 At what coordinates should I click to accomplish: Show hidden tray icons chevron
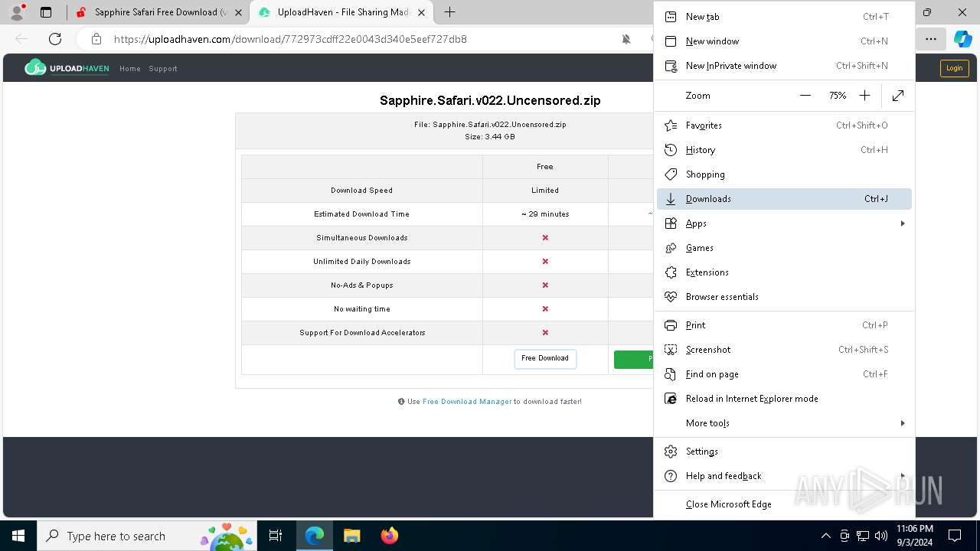pyautogui.click(x=825, y=536)
